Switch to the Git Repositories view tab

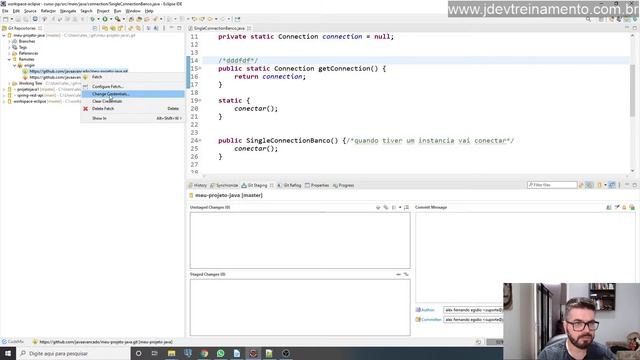(22, 28)
